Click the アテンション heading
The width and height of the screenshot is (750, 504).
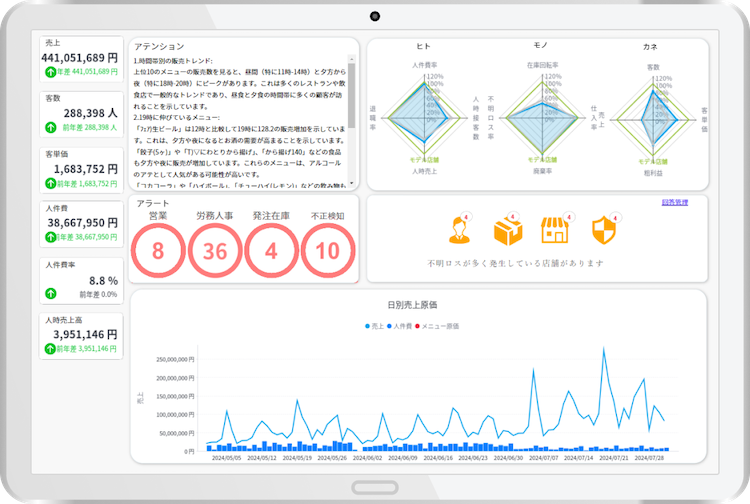coord(159,46)
